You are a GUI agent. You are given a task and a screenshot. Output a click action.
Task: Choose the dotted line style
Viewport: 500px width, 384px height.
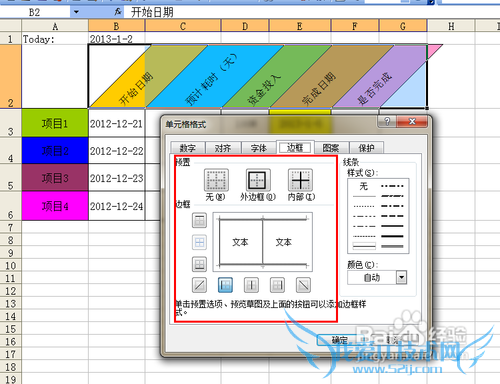pyautogui.click(x=364, y=206)
